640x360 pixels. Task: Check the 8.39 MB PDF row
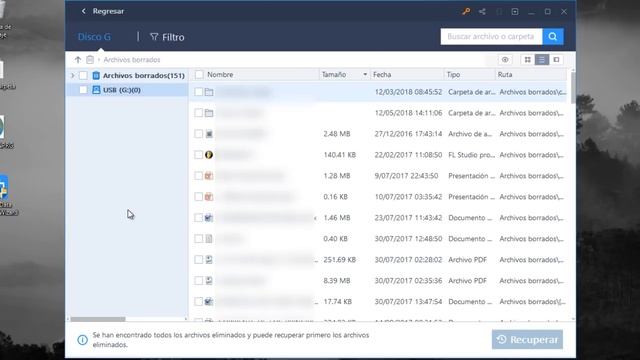[x=198, y=280]
